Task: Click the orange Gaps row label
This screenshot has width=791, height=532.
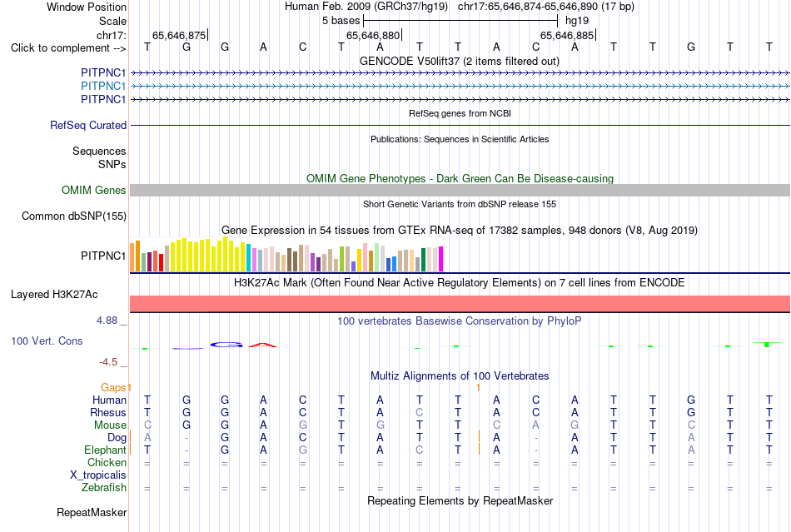Action: point(113,387)
